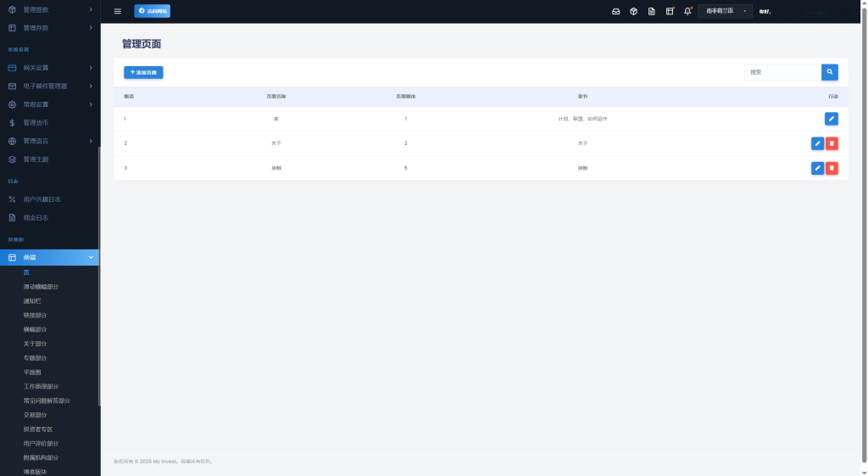Image resolution: width=868 pixels, height=476 pixels.
Task: Click the layout icon beside 前端
Action: coord(12,258)
